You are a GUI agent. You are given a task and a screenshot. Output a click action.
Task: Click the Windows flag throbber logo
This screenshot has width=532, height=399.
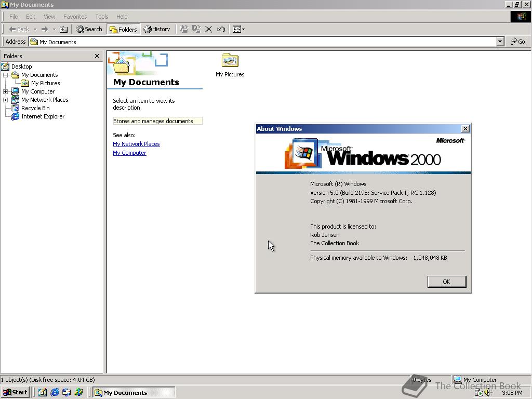521,17
